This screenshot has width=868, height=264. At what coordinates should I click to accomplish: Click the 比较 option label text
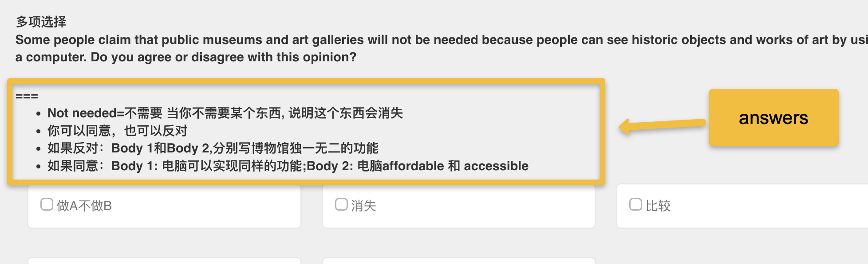658,206
